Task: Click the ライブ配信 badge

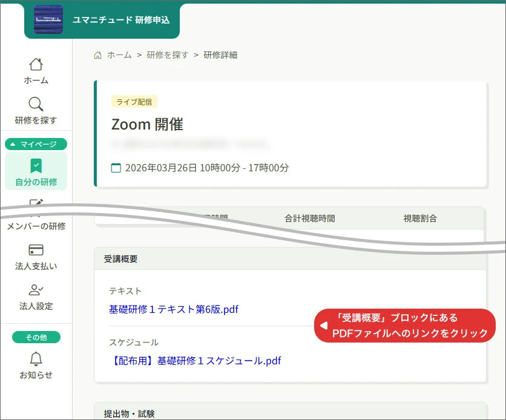Action: click(134, 102)
